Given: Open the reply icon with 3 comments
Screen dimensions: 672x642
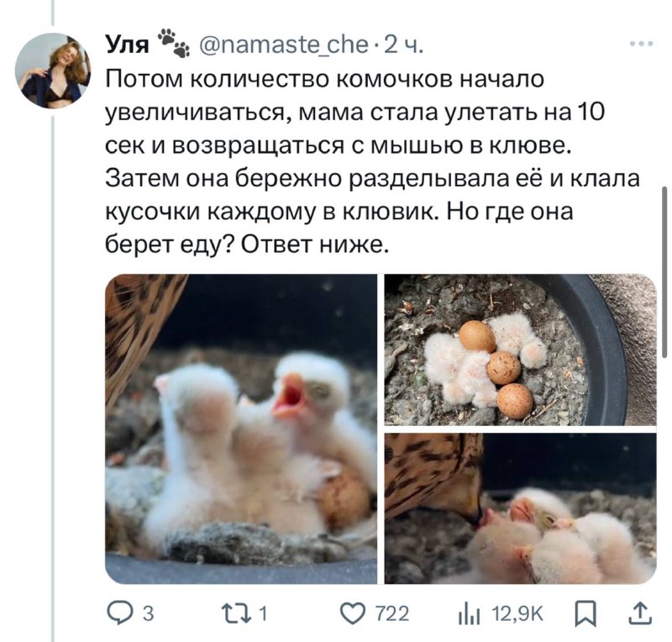Looking at the screenshot, I should click(119, 613).
